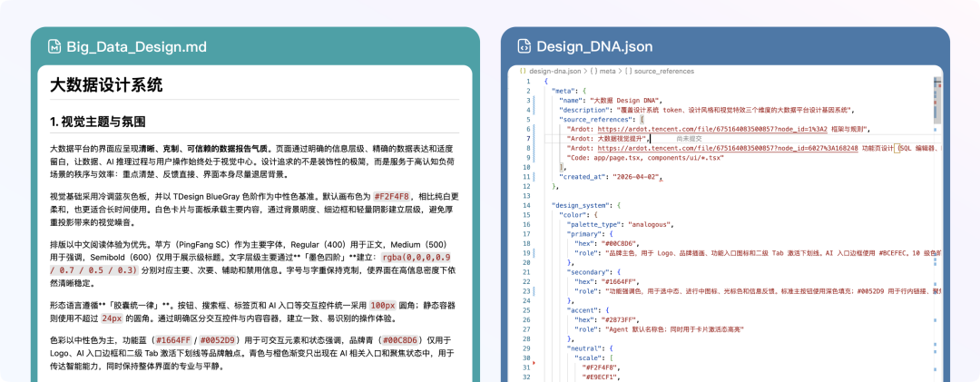Click the "#2873FF" hex value on line 26
This screenshot has width=980, height=382.
point(617,319)
